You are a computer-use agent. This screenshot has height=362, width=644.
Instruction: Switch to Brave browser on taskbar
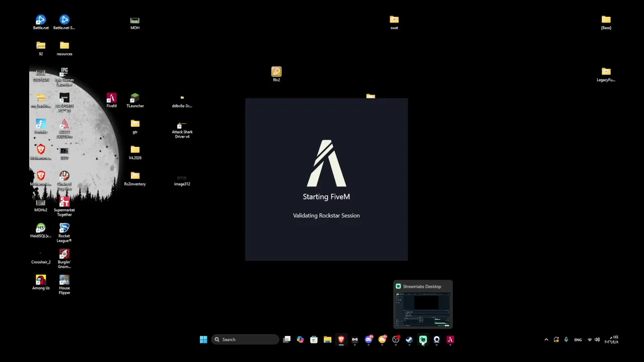(x=341, y=339)
